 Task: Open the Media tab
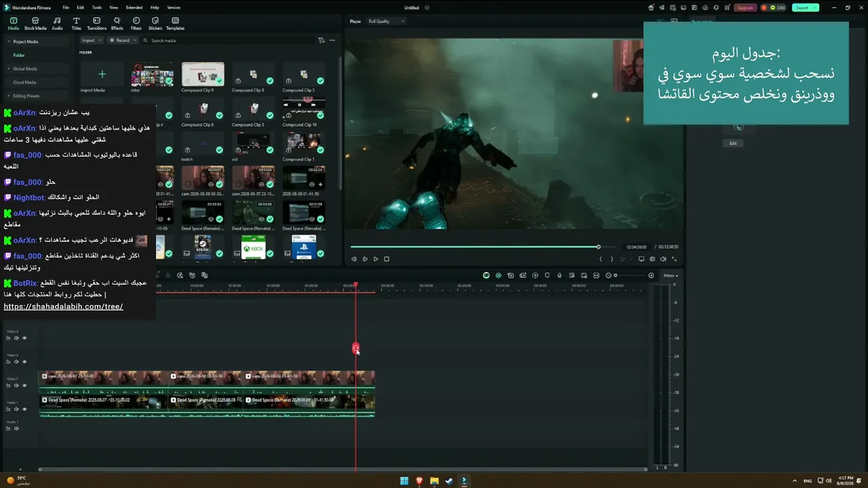(x=13, y=24)
